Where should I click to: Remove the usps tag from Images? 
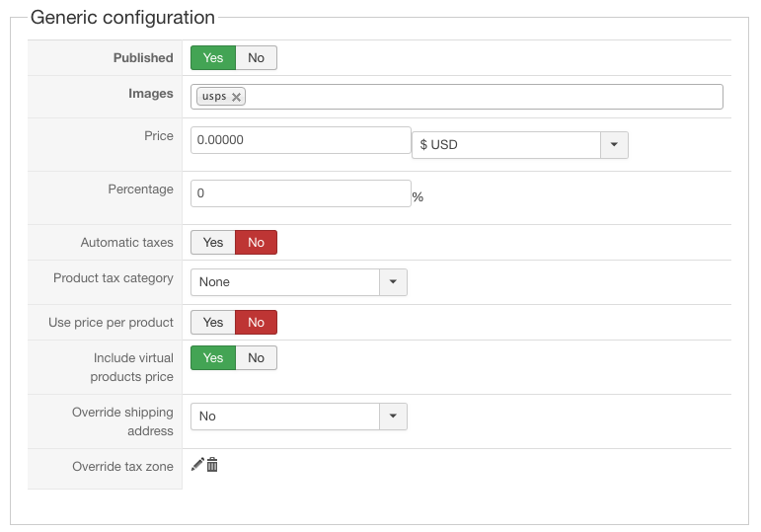(x=236, y=97)
